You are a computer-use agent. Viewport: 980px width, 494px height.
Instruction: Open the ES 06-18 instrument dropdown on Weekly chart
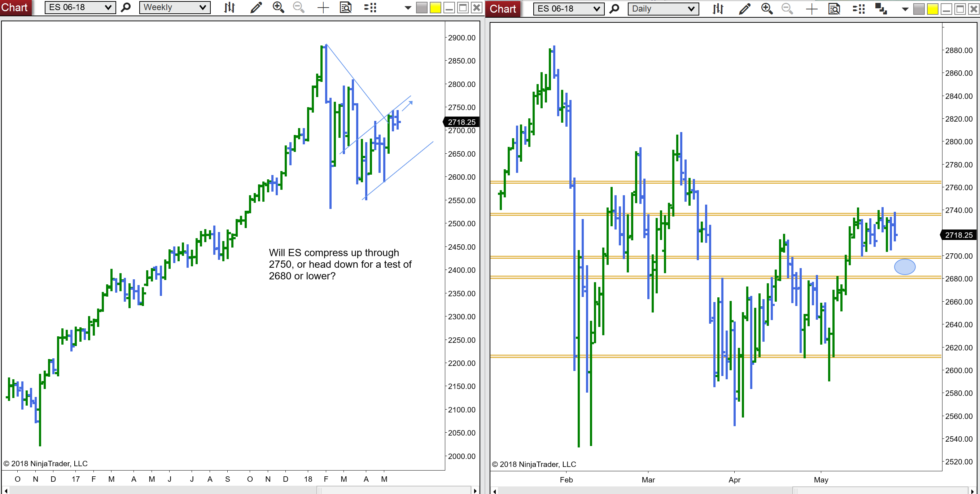click(x=80, y=7)
